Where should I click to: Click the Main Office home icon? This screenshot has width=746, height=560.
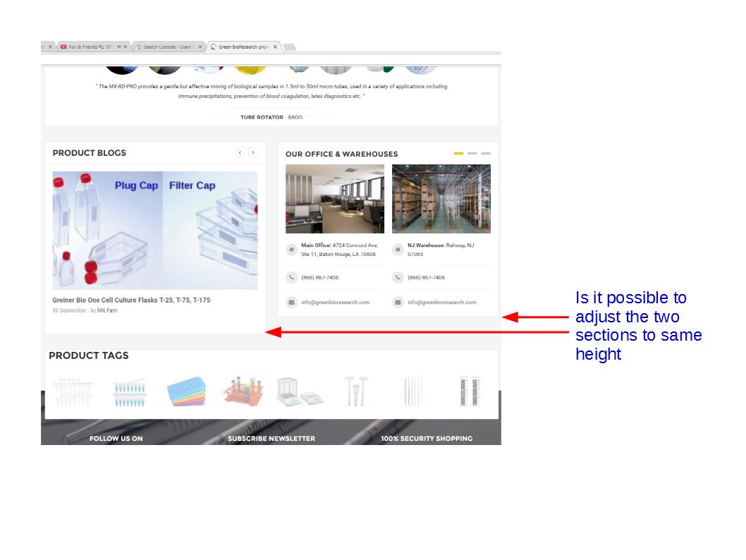[291, 250]
